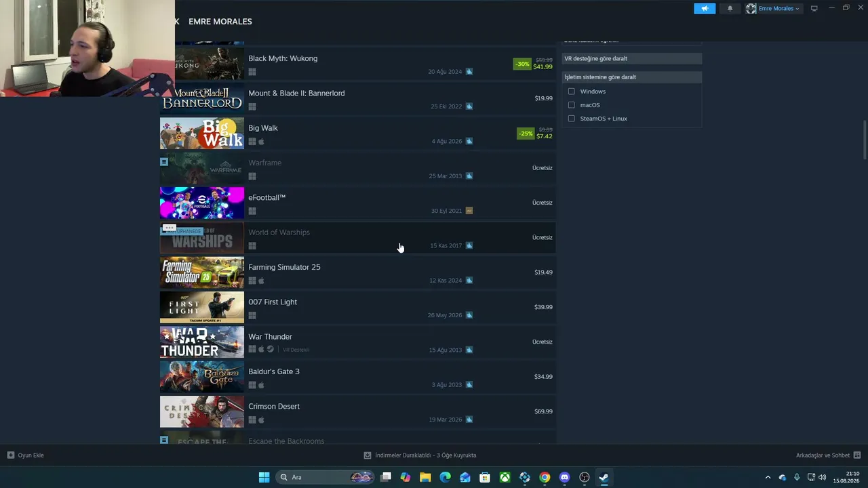
Task: Tick the Windows filter checkbox
Action: tap(572, 91)
